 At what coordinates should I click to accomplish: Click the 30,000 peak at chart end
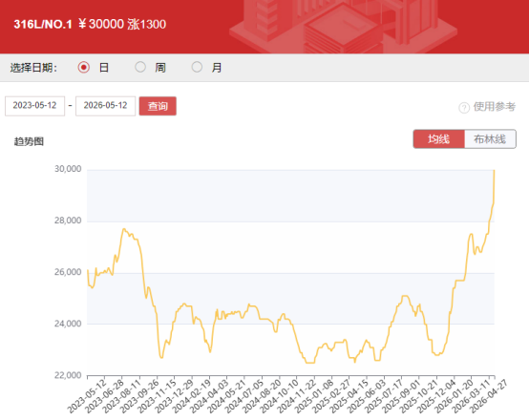click(x=495, y=170)
